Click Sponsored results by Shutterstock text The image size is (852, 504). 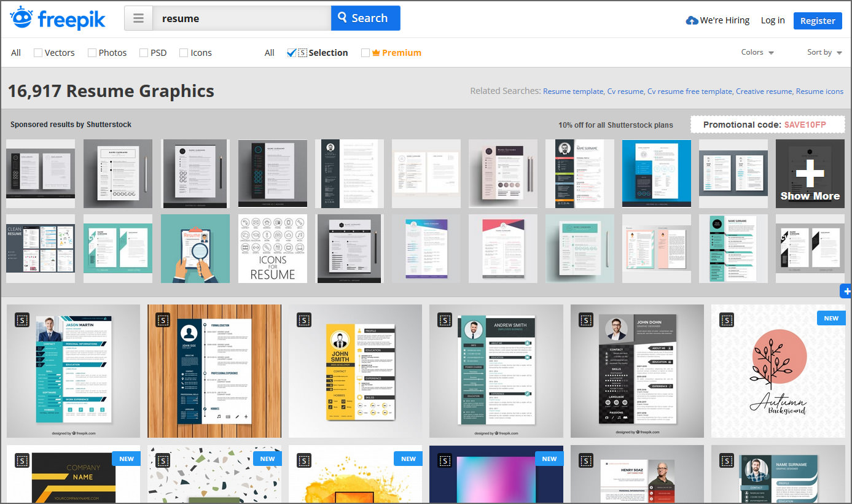[71, 125]
